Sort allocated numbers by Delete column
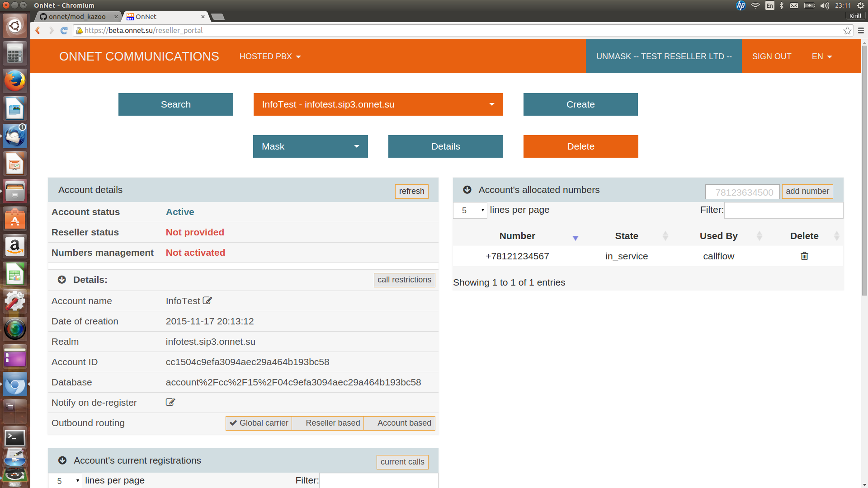 click(804, 236)
